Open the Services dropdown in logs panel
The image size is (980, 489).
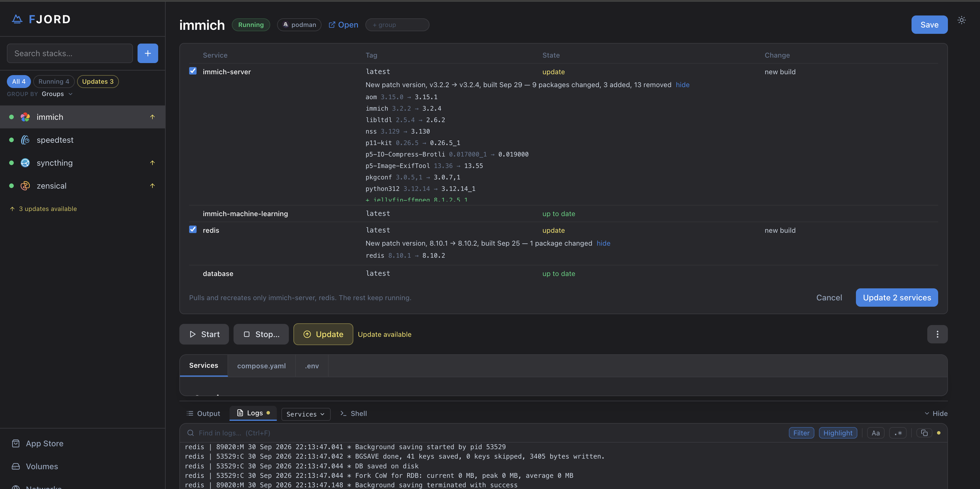tap(305, 414)
